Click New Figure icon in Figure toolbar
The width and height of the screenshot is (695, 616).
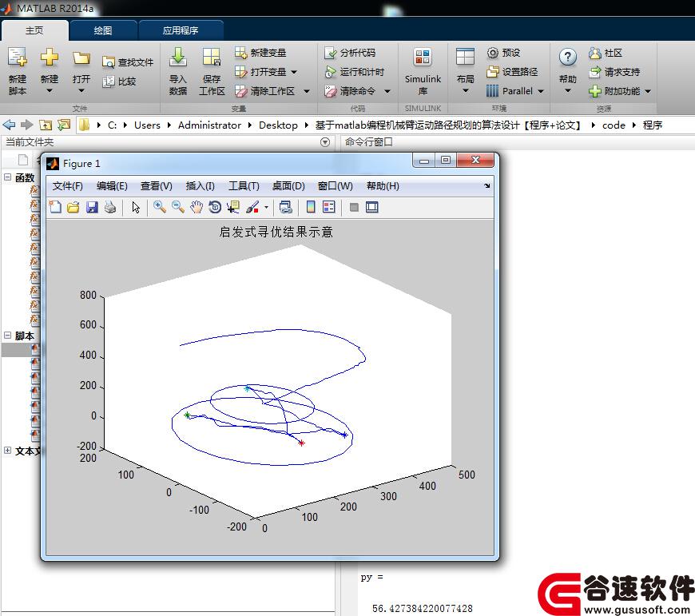click(x=55, y=207)
